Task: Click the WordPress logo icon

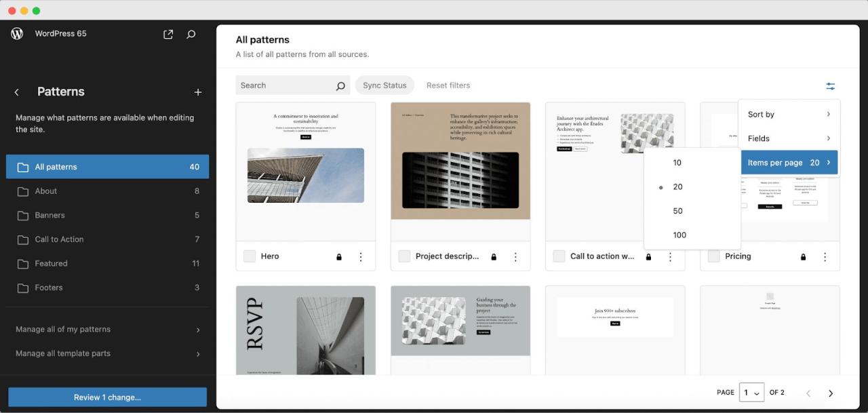Action: pos(17,34)
